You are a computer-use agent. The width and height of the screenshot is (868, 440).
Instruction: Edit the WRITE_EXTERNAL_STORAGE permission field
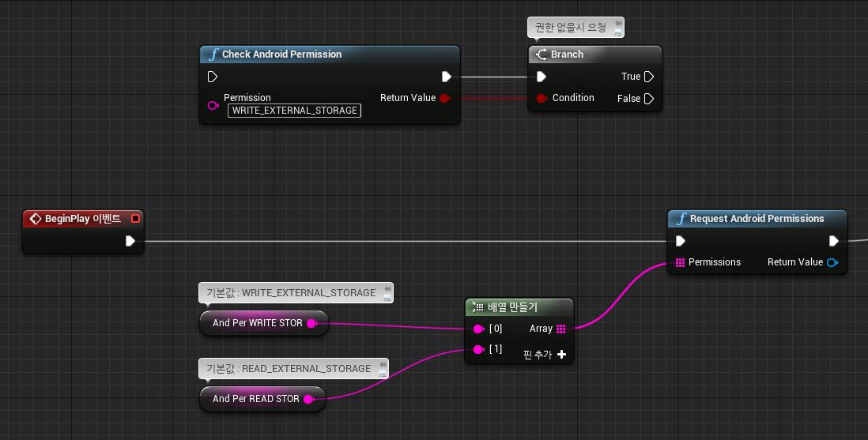295,110
